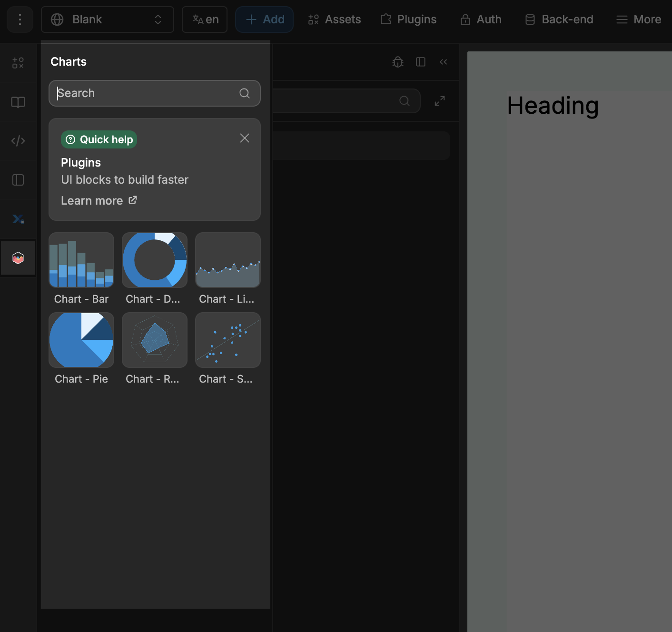Collapse the panel using the double-chevron icon

[443, 62]
